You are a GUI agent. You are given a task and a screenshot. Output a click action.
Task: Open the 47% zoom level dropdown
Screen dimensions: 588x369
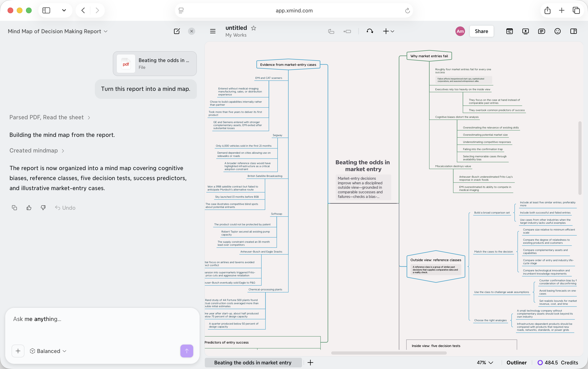[x=485, y=362]
